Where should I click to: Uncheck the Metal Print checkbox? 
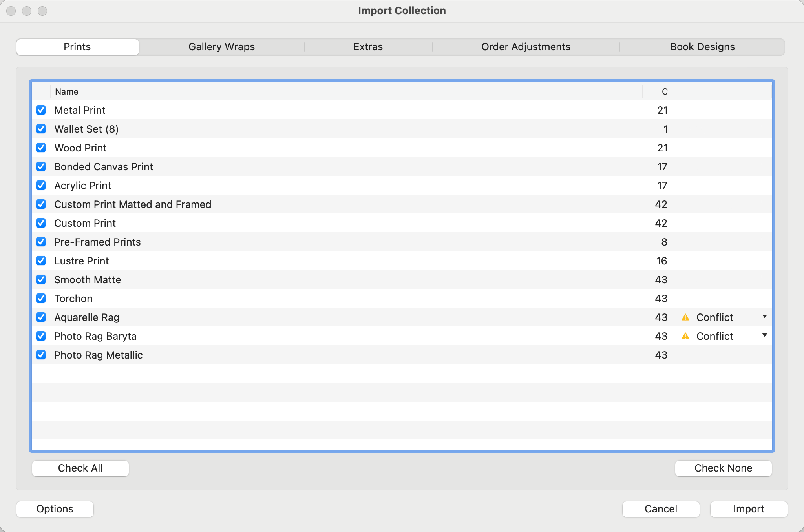click(41, 110)
